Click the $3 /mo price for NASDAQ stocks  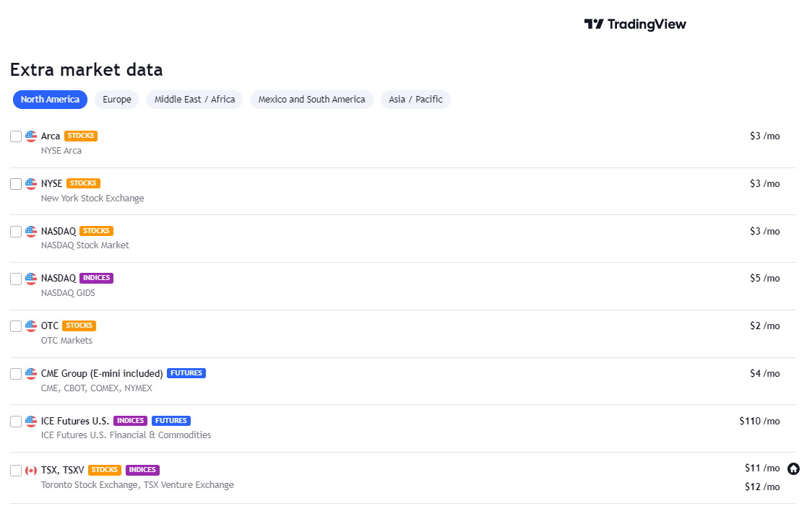pos(765,231)
